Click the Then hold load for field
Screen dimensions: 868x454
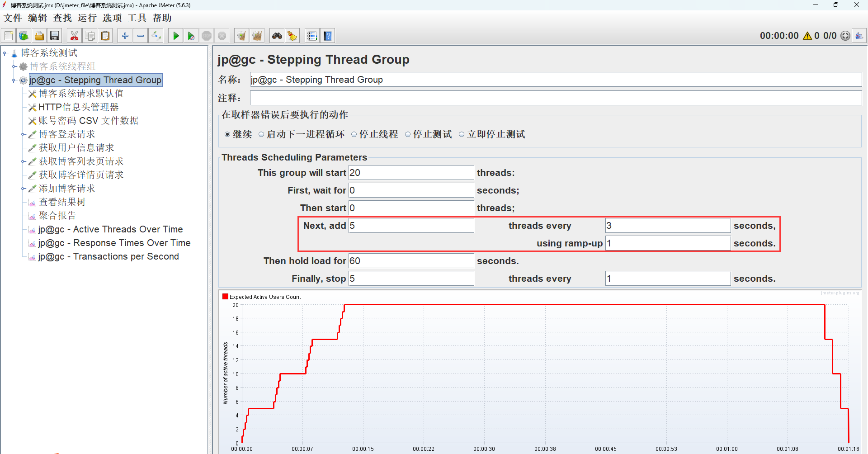[411, 261]
